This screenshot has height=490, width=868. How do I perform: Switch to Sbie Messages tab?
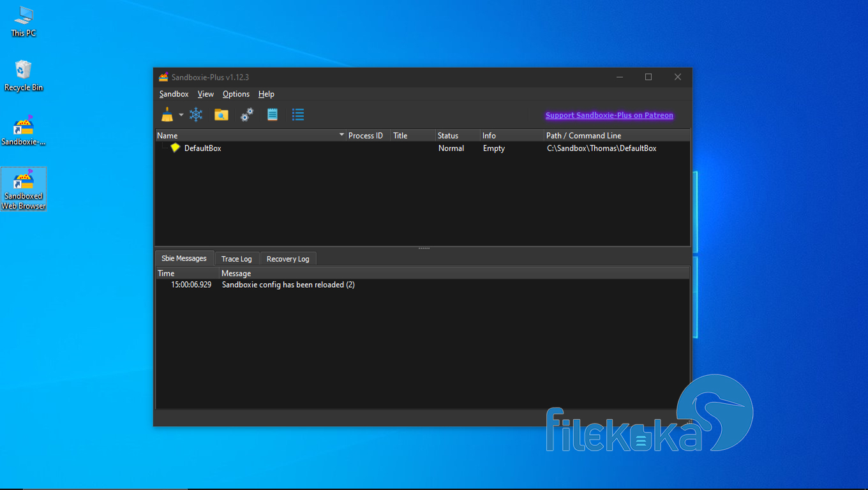(184, 258)
